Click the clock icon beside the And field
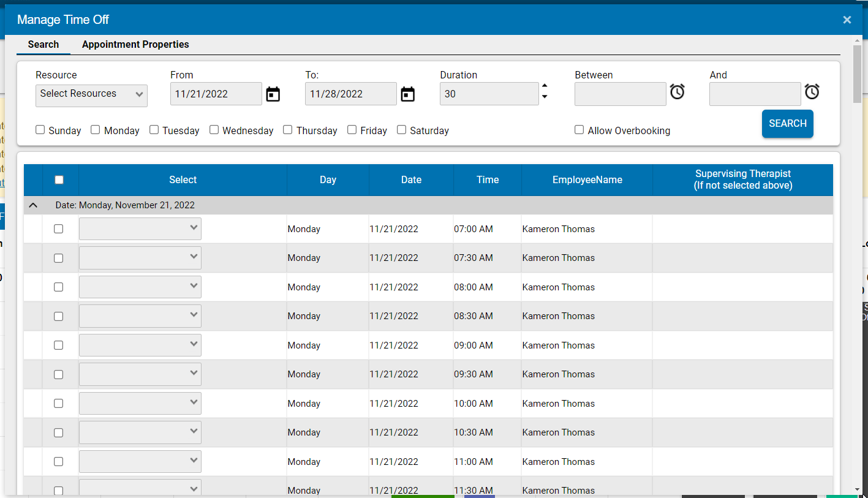Image resolution: width=868 pixels, height=498 pixels. pos(812,92)
